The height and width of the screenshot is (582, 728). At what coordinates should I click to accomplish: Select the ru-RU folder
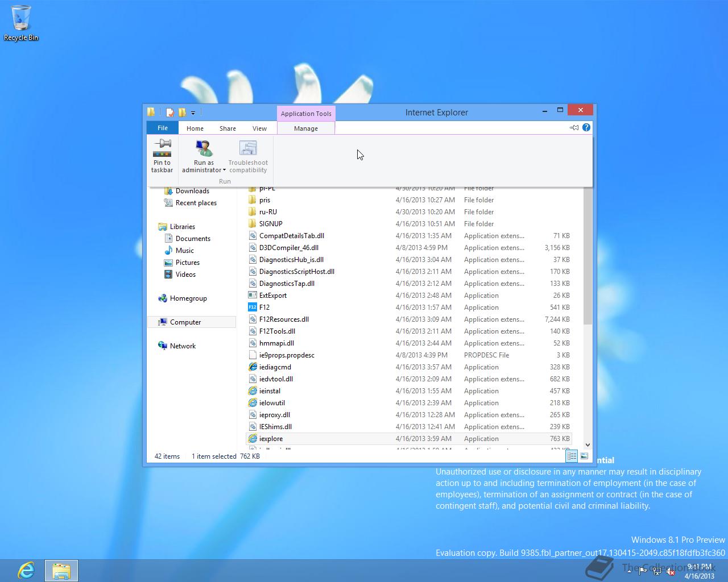click(408, 212)
